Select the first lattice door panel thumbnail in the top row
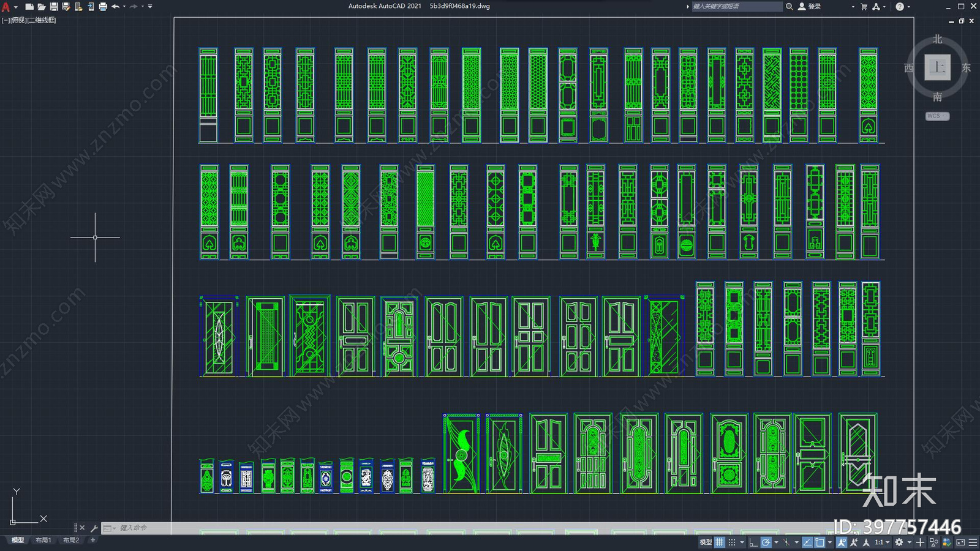This screenshot has height=551, width=980. (x=208, y=95)
